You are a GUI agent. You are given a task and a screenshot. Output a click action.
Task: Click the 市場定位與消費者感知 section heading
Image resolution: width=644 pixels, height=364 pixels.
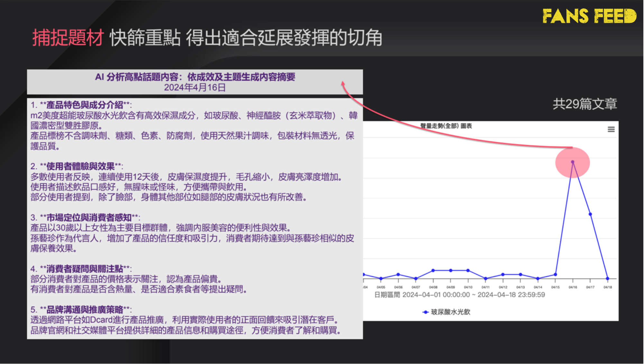tap(89, 218)
